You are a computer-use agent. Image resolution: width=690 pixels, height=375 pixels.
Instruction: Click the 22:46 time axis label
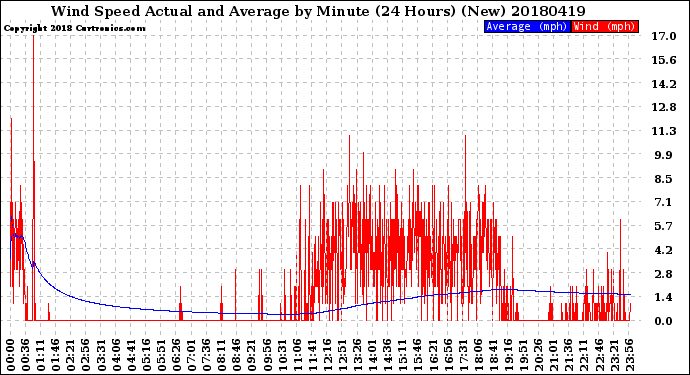click(x=598, y=355)
